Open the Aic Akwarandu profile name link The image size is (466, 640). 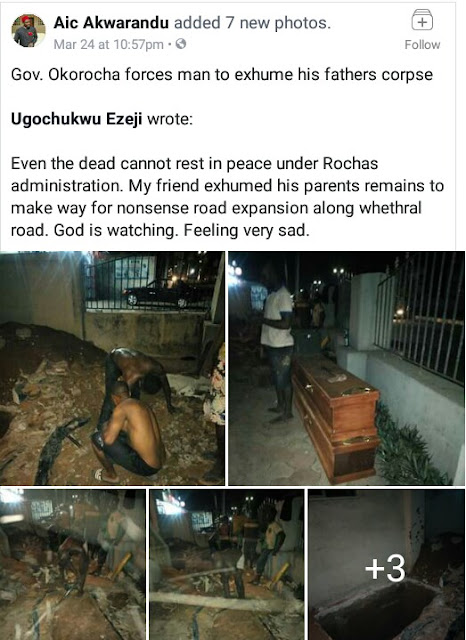click(x=111, y=23)
